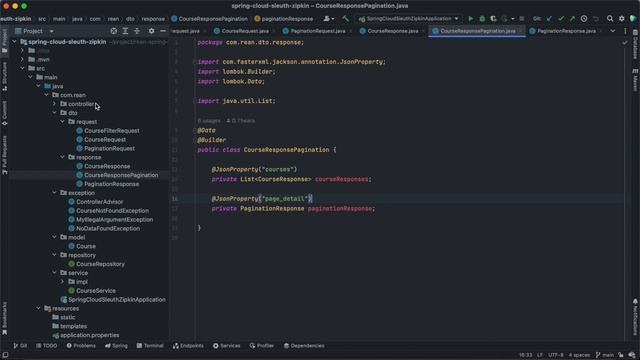Open the Notifications tool window

(635, 317)
